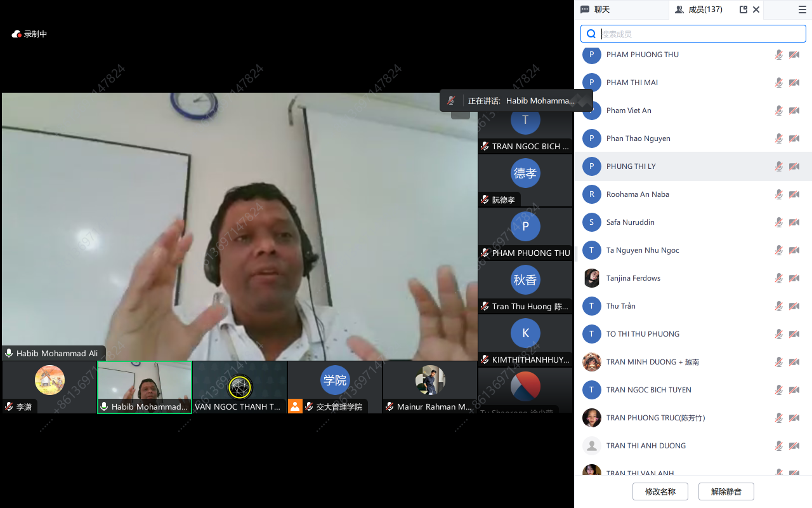Click the muted mic icon in speaking bar
The height and width of the screenshot is (508, 812).
tap(451, 100)
